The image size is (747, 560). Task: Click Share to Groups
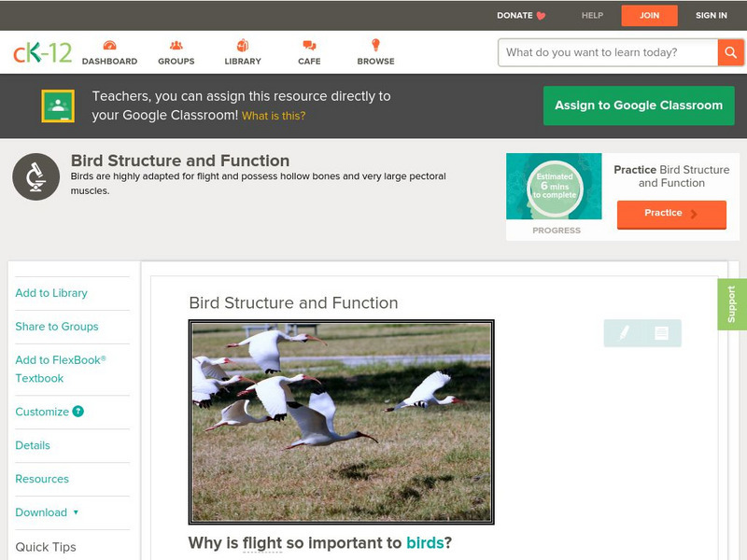(x=57, y=326)
